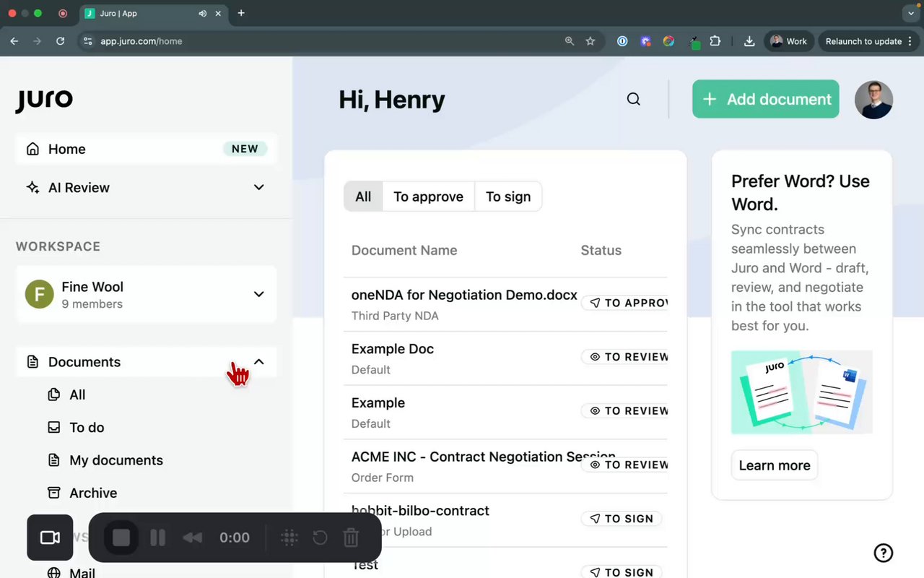Mute the Juro tab audio icon

[x=202, y=13]
